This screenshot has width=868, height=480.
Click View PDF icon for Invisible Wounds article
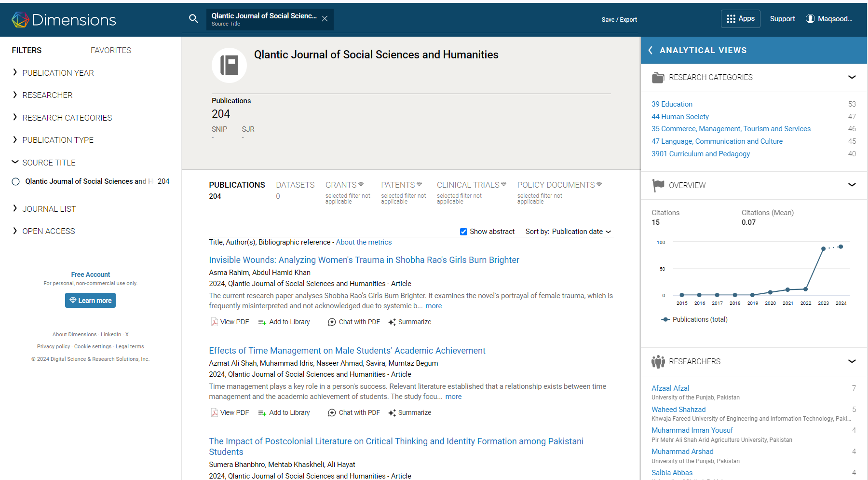[x=215, y=322]
